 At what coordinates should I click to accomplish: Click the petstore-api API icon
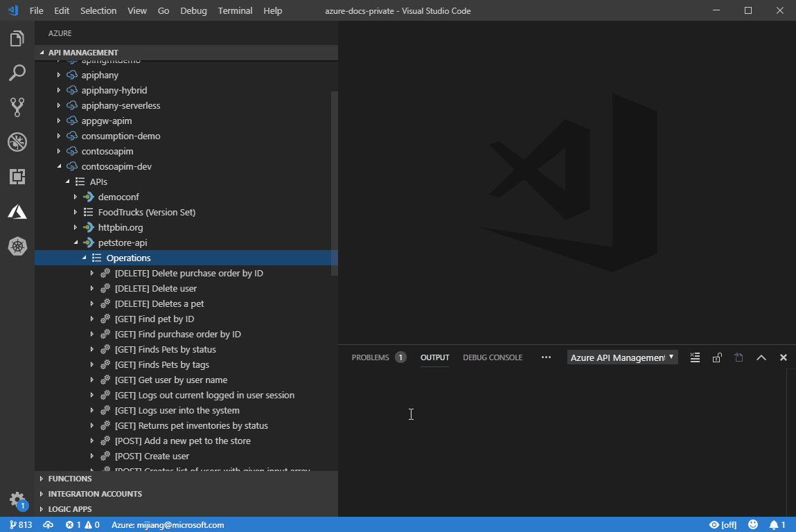pos(89,242)
